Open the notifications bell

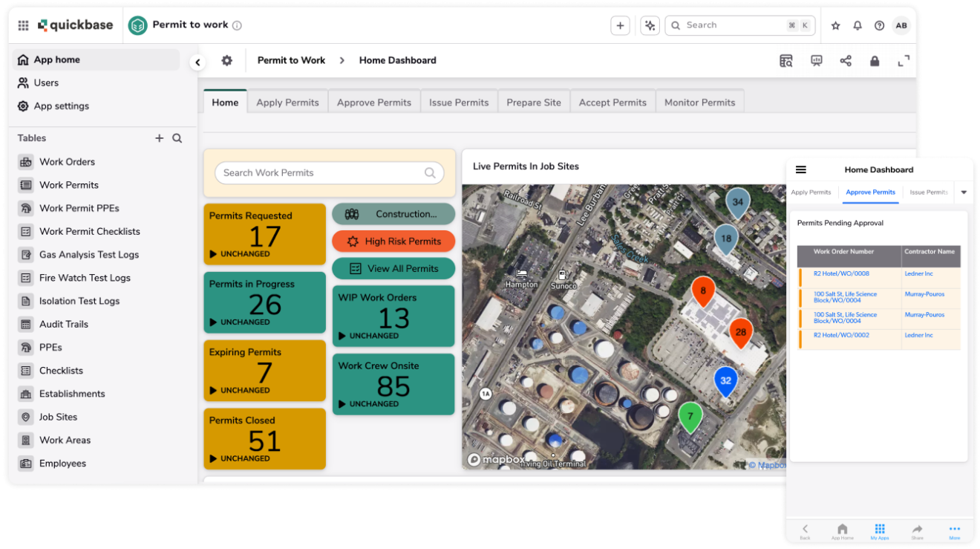(x=857, y=25)
